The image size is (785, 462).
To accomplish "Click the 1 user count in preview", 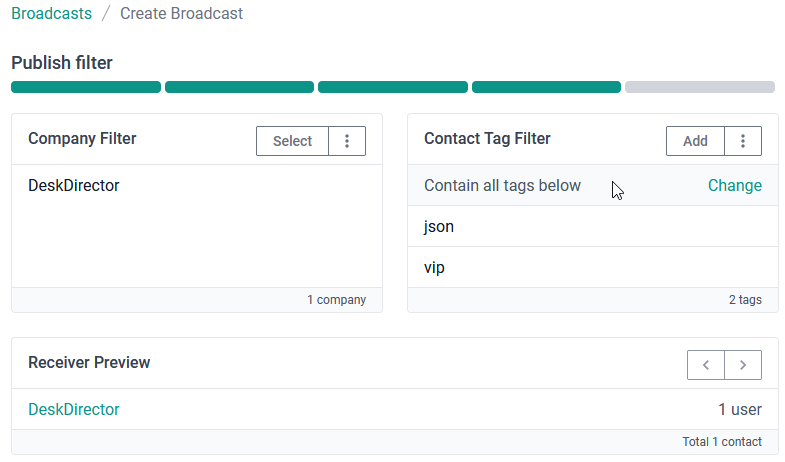I will [740, 409].
